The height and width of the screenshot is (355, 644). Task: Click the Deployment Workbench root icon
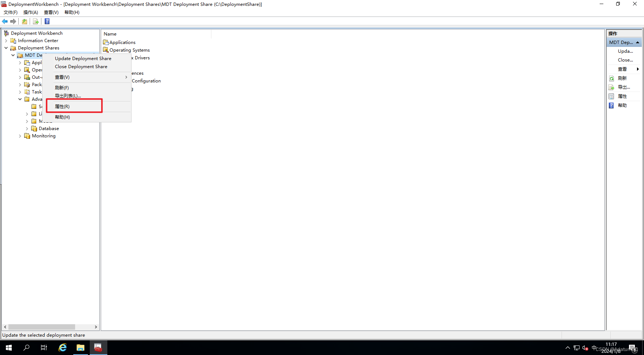pyautogui.click(x=6, y=33)
